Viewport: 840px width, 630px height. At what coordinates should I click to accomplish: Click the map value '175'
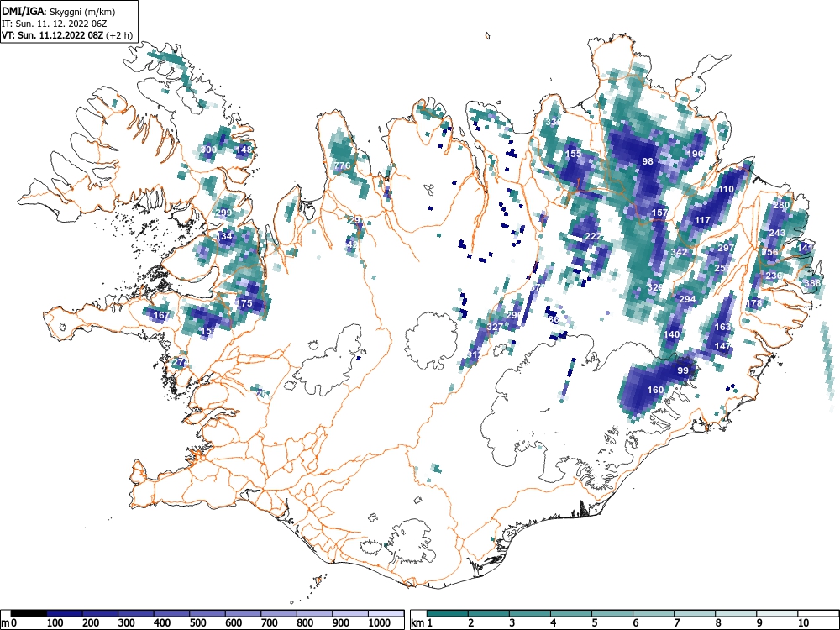[x=244, y=303]
